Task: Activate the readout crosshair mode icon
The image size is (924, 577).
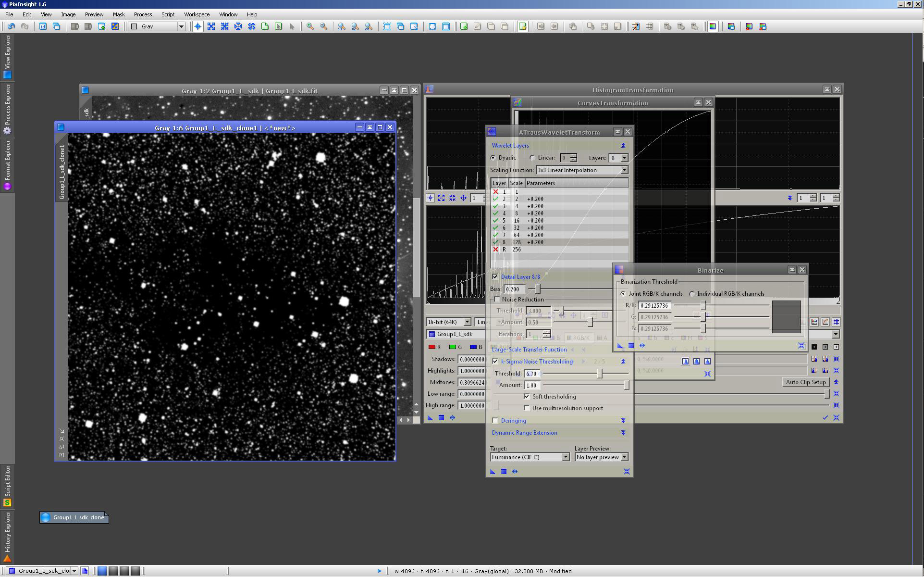Action: coord(197,26)
